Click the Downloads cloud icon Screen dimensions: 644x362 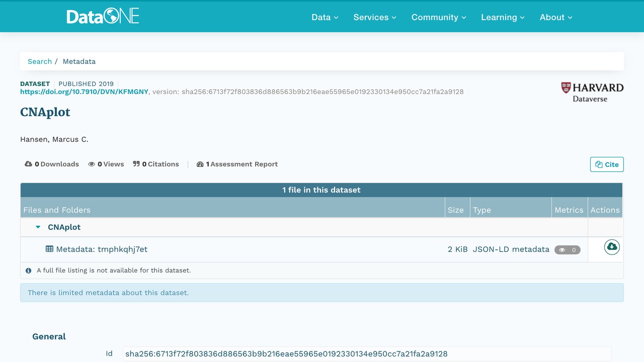click(28, 164)
